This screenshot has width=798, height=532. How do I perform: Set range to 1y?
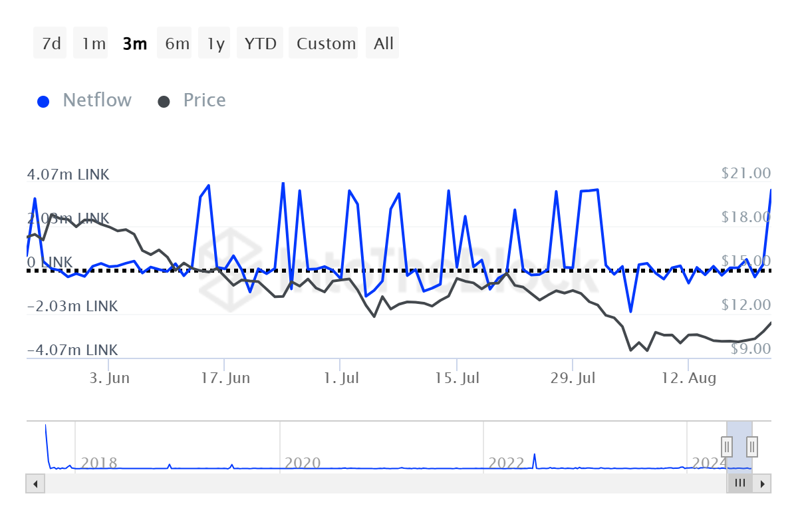coord(215,44)
